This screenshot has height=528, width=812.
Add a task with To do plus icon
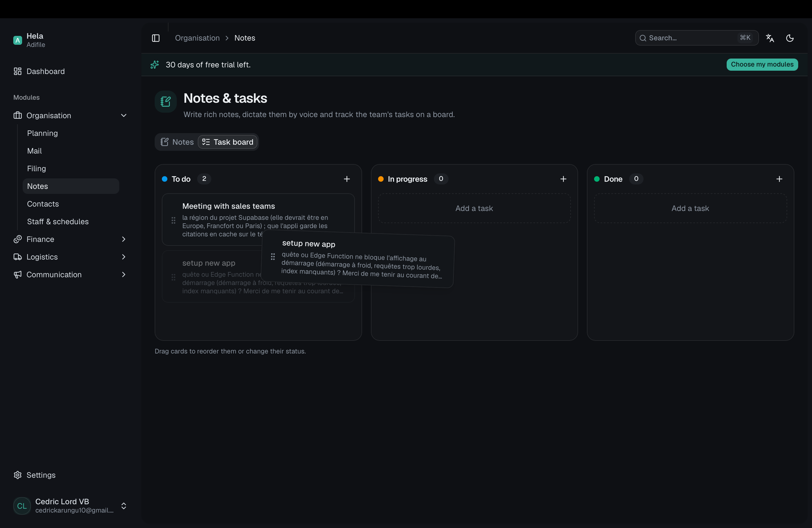[x=347, y=179]
